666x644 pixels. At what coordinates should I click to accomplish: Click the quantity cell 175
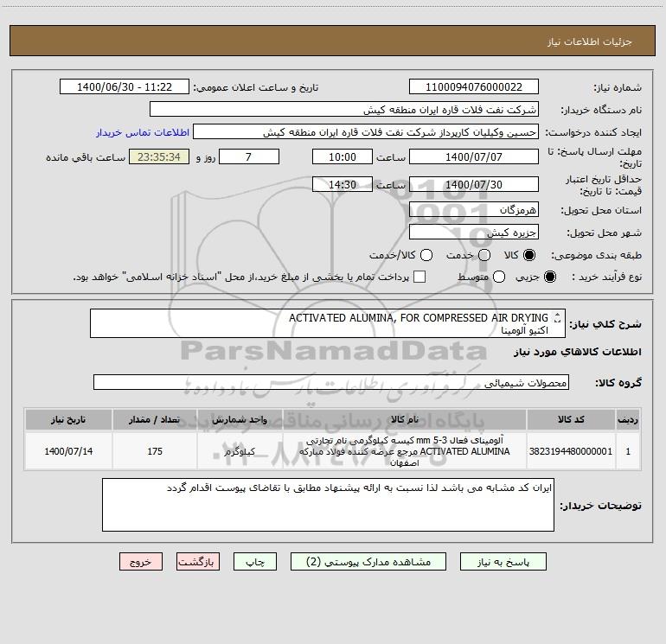pyautogui.click(x=155, y=451)
